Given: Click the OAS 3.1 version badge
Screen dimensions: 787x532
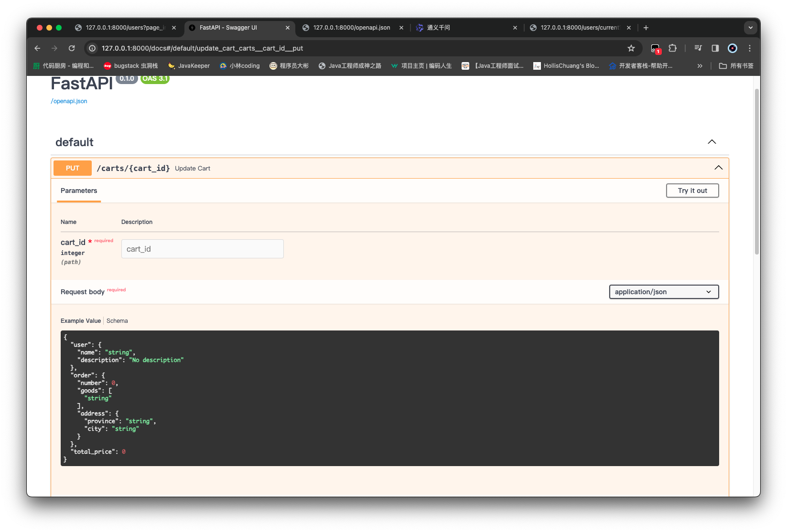Looking at the screenshot, I should pyautogui.click(x=155, y=79).
